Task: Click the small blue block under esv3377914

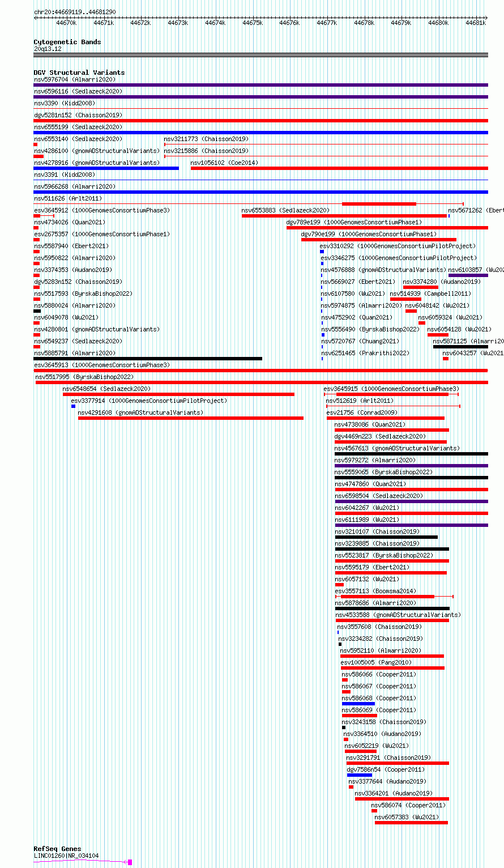Action: 73,406
